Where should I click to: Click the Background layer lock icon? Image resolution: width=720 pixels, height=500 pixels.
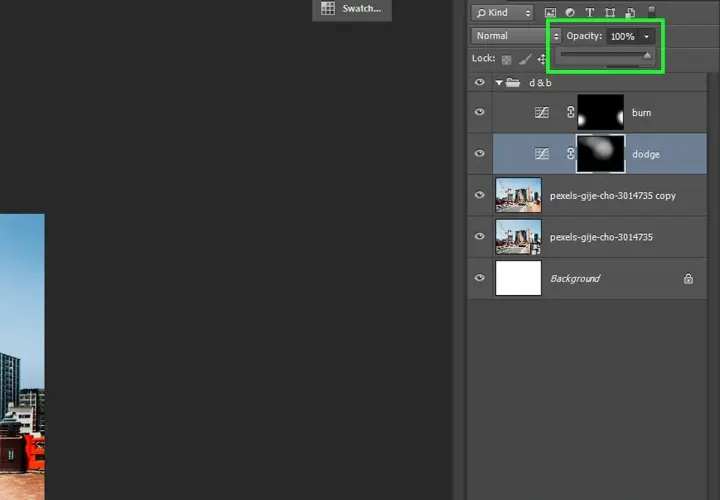[688, 278]
